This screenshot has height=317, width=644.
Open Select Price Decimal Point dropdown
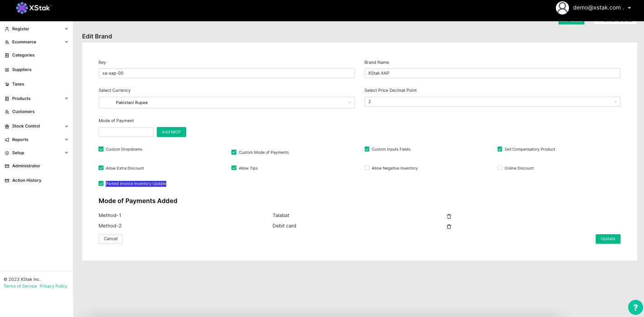492,102
